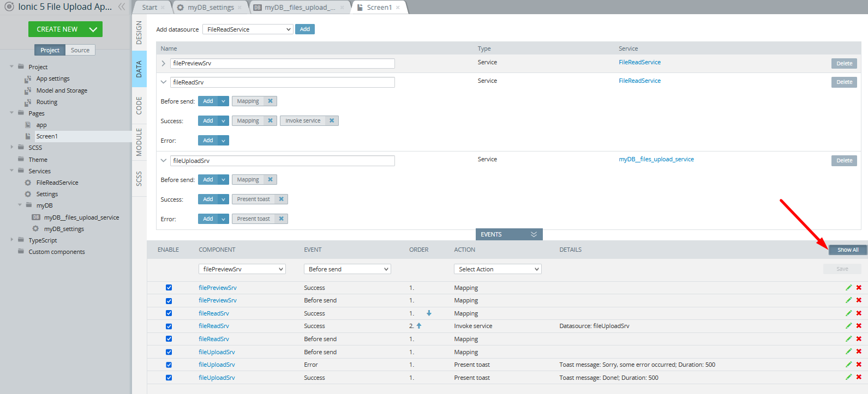
Task: Delete the fileUploadSrv Before send mapping row
Action: click(859, 351)
